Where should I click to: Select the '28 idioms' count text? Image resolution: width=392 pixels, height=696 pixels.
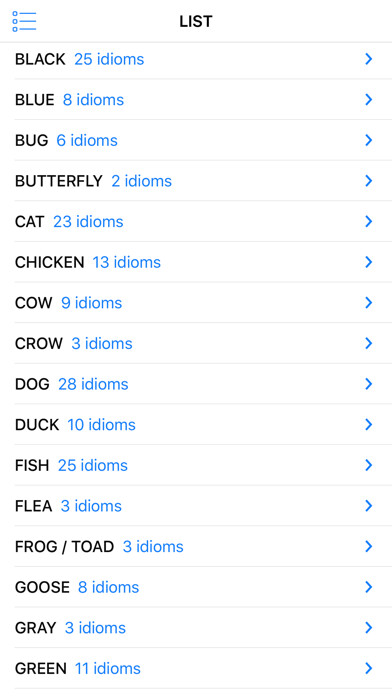93,384
